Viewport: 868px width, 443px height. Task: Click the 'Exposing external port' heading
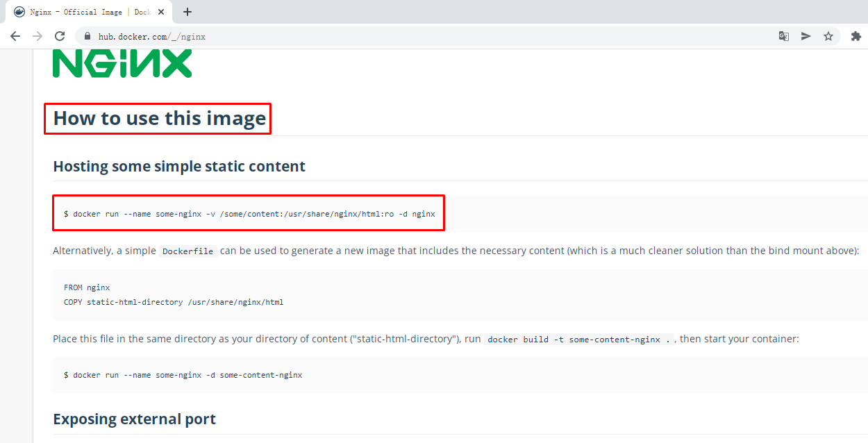click(x=134, y=419)
